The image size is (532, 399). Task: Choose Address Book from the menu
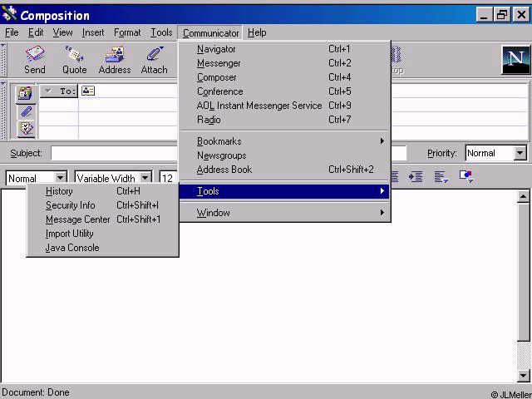tap(285, 170)
